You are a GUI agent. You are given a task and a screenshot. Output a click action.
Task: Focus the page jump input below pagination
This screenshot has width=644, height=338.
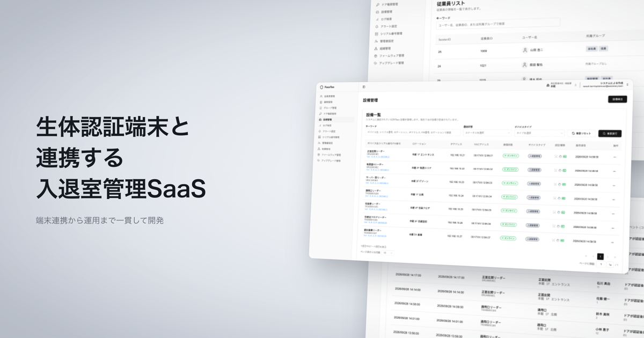(x=602, y=264)
